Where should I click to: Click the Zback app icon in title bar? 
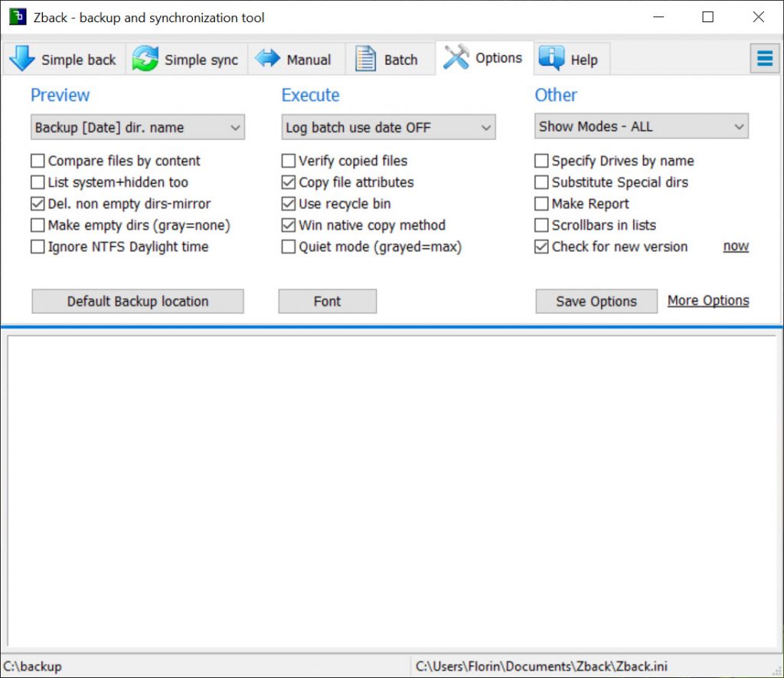18,17
